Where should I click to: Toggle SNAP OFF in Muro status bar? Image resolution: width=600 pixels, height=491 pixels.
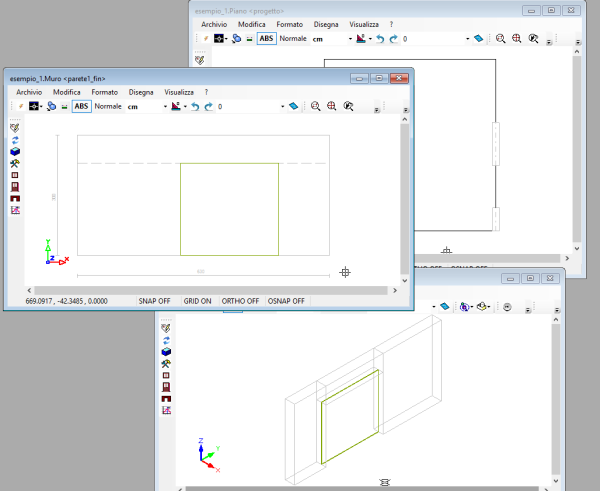(x=154, y=301)
